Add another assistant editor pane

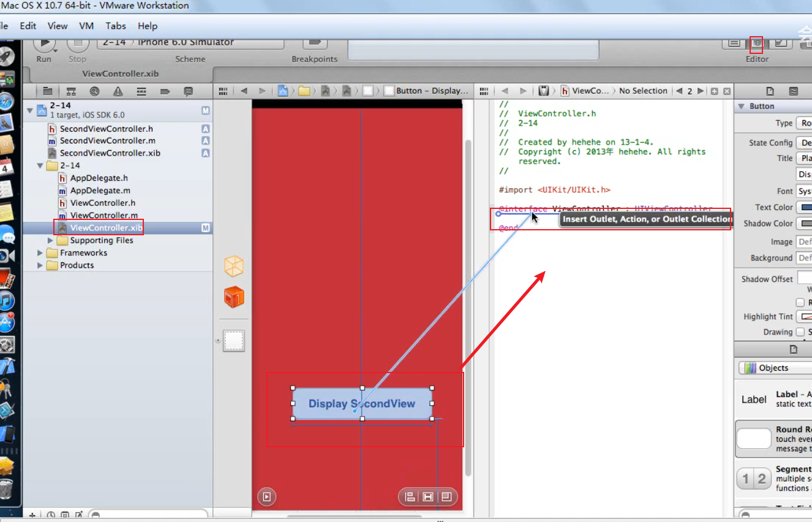click(715, 91)
